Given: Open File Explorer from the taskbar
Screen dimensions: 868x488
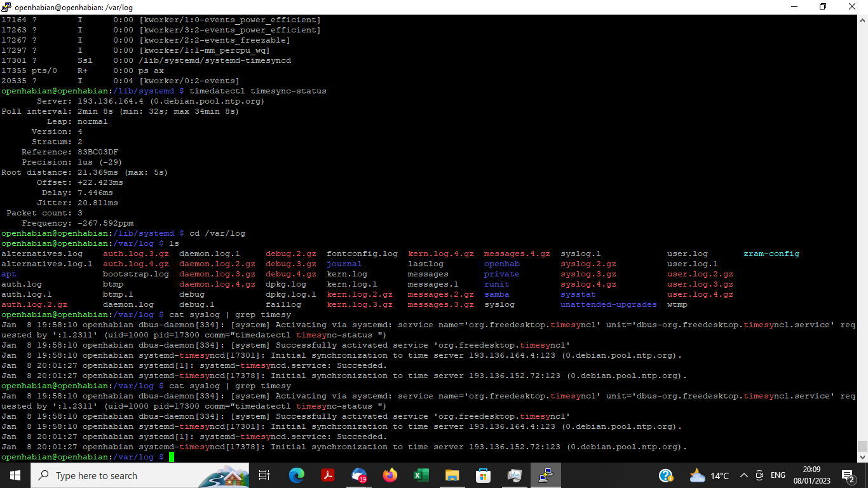Looking at the screenshot, I should (x=452, y=475).
